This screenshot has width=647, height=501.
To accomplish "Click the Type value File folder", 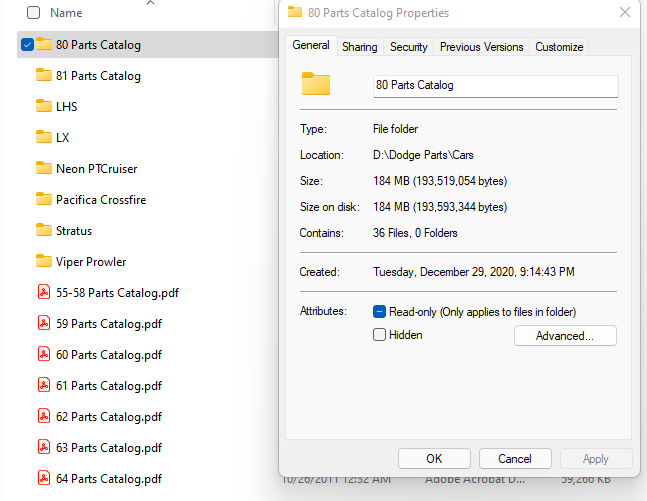I will click(395, 129).
